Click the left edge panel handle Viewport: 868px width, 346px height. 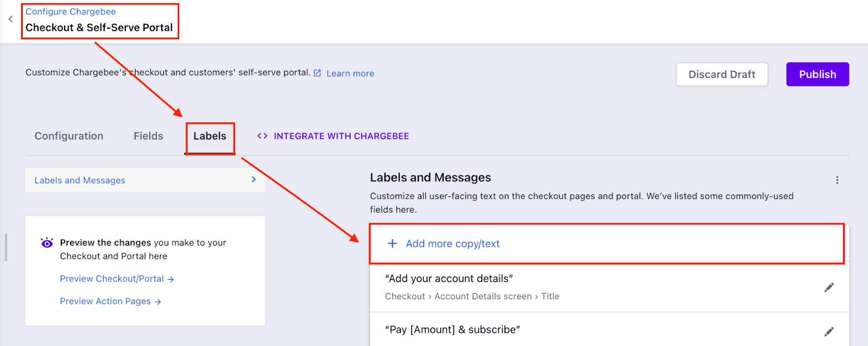pyautogui.click(x=6, y=248)
